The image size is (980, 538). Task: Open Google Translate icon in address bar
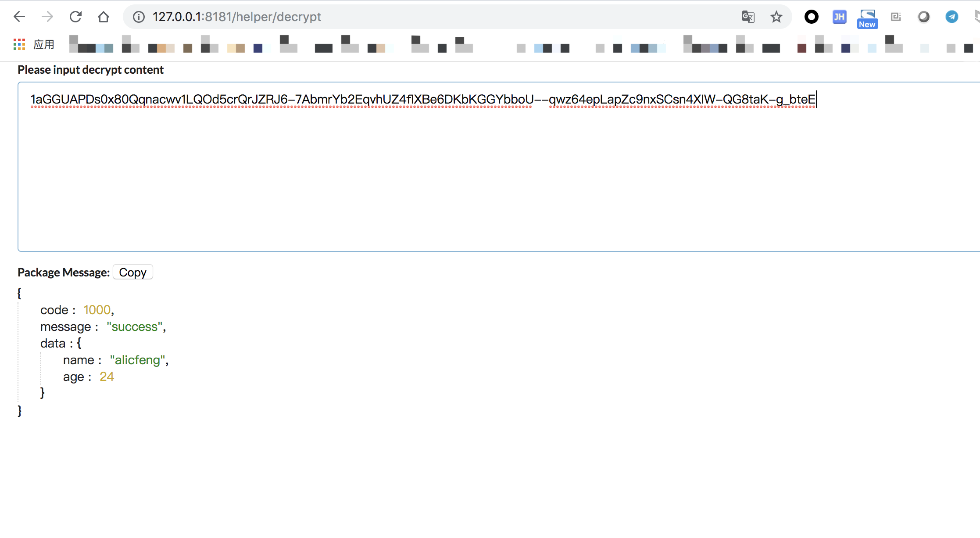[748, 17]
